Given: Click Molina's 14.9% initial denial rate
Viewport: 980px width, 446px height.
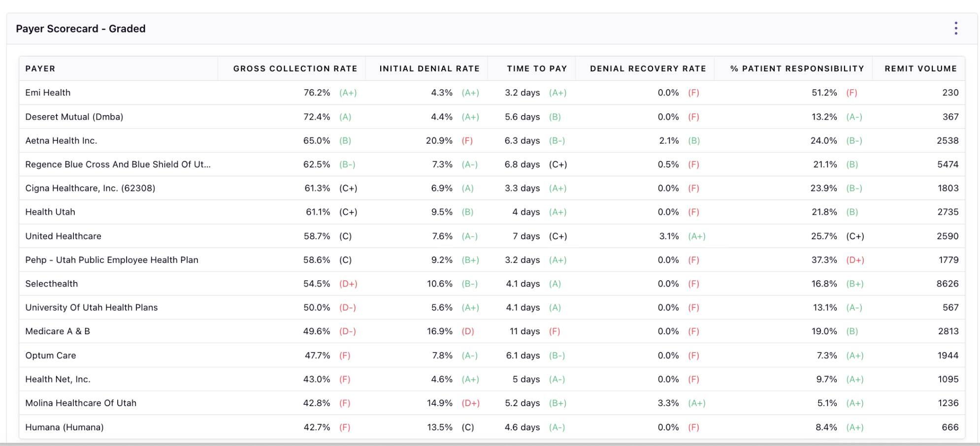Looking at the screenshot, I should point(440,403).
